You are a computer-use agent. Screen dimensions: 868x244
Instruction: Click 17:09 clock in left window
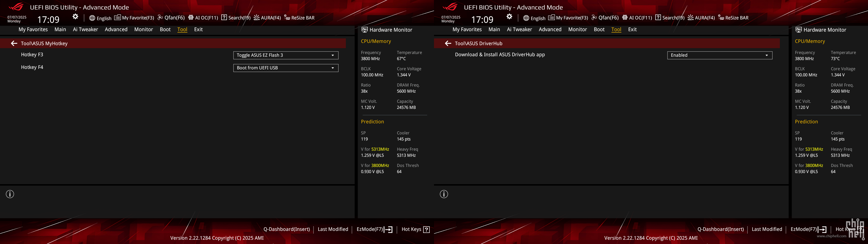[48, 20]
